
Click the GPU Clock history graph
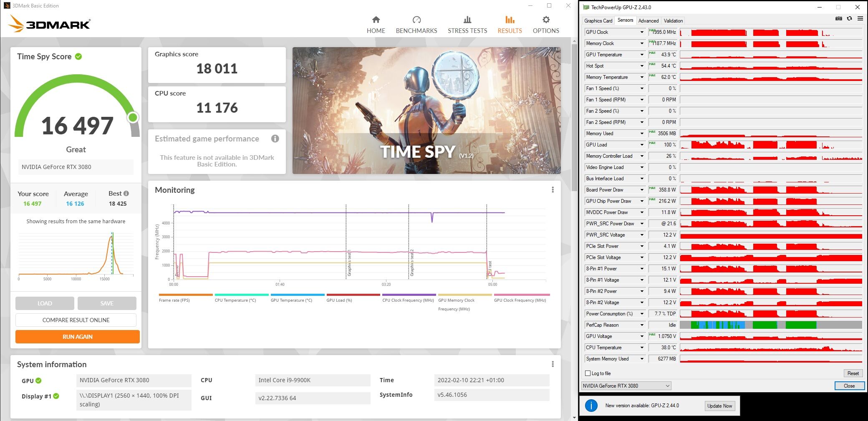(771, 32)
